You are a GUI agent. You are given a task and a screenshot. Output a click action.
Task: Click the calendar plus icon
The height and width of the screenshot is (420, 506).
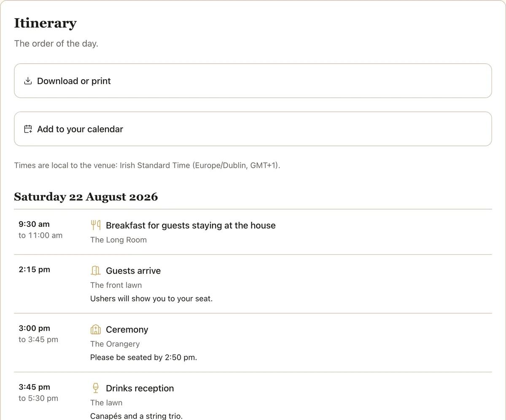click(28, 129)
